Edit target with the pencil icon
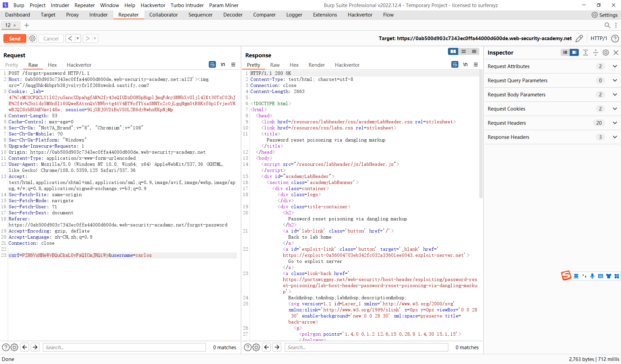621x364 pixels. pos(579,38)
